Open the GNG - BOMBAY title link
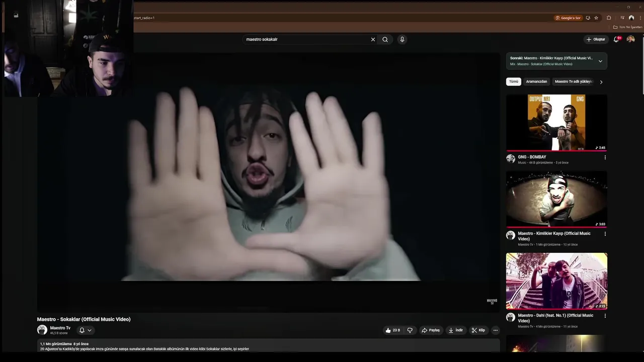644x362 pixels. [532, 157]
